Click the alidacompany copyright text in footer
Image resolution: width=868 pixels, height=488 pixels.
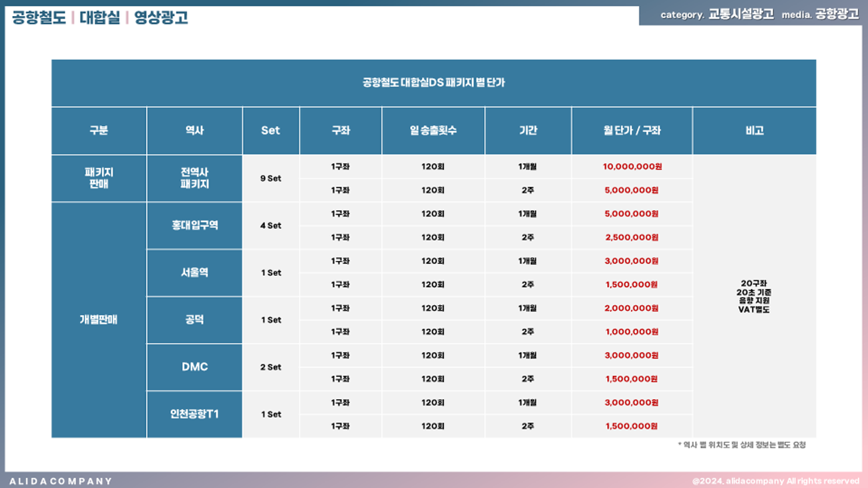pos(775,481)
